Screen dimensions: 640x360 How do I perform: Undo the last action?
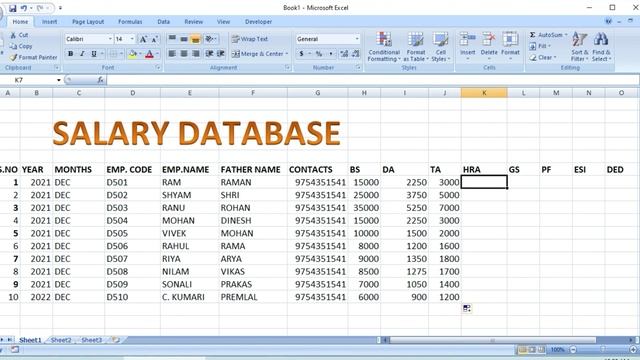tap(24, 8)
